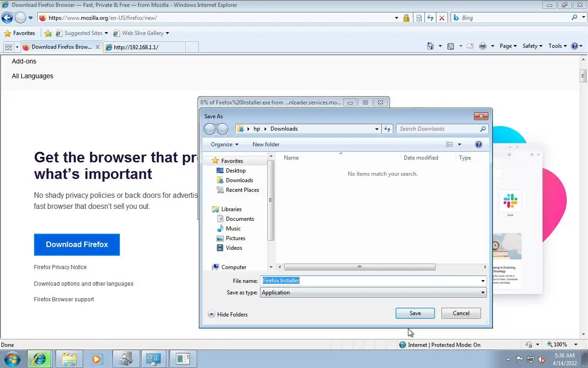Select Downloads in the navigation pane

239,180
